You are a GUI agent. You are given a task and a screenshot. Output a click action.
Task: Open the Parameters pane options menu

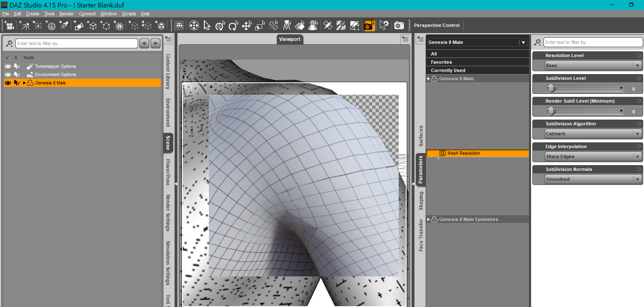[x=420, y=39]
